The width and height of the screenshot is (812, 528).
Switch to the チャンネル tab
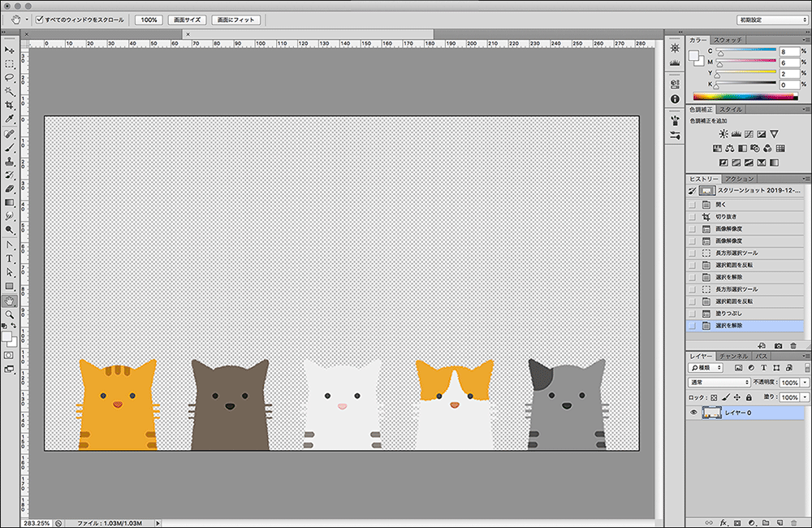coord(733,357)
